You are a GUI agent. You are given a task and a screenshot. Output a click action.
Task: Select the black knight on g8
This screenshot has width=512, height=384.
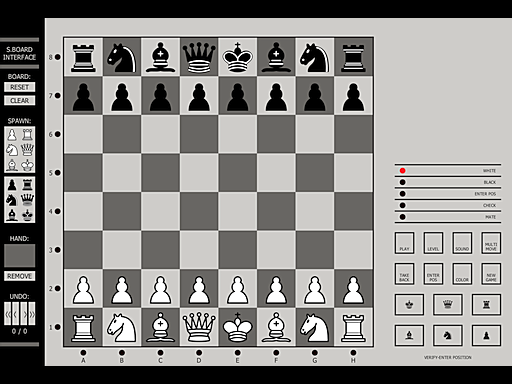[x=315, y=57]
